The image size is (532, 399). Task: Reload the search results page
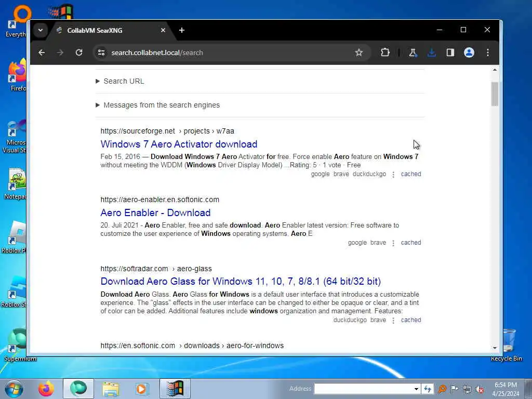click(x=79, y=52)
